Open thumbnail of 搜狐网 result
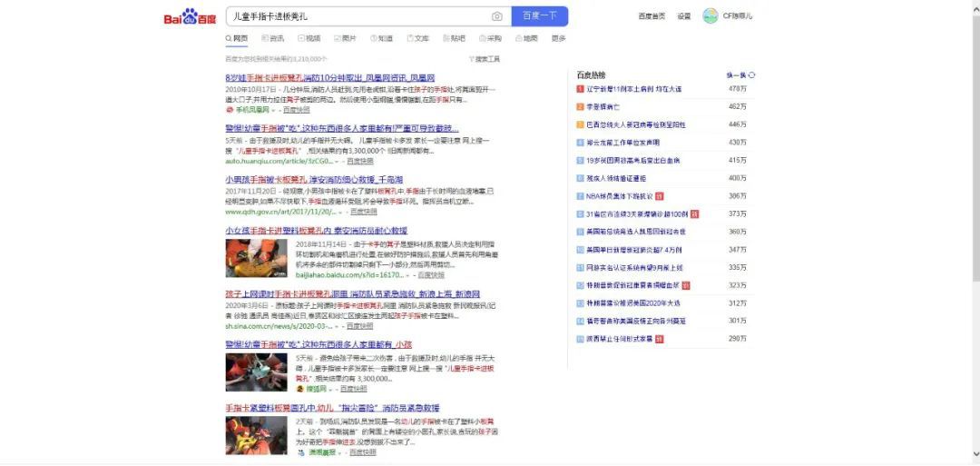Screen dimensions: 980x466 click(x=256, y=372)
